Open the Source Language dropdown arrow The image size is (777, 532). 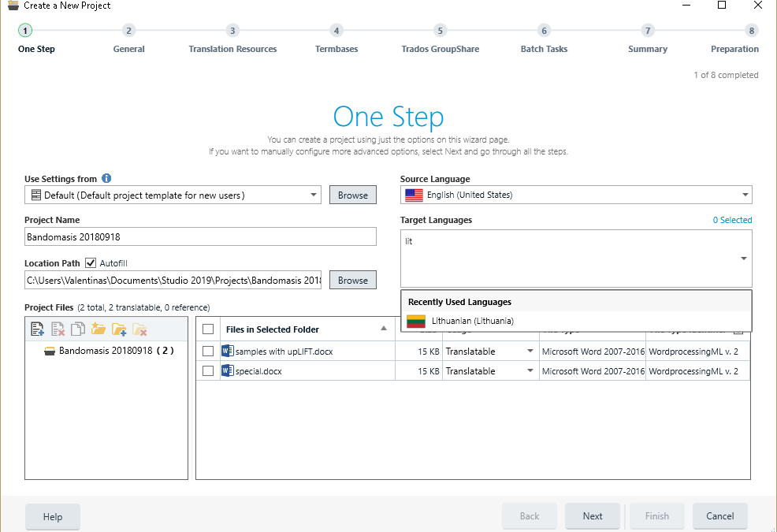(745, 195)
